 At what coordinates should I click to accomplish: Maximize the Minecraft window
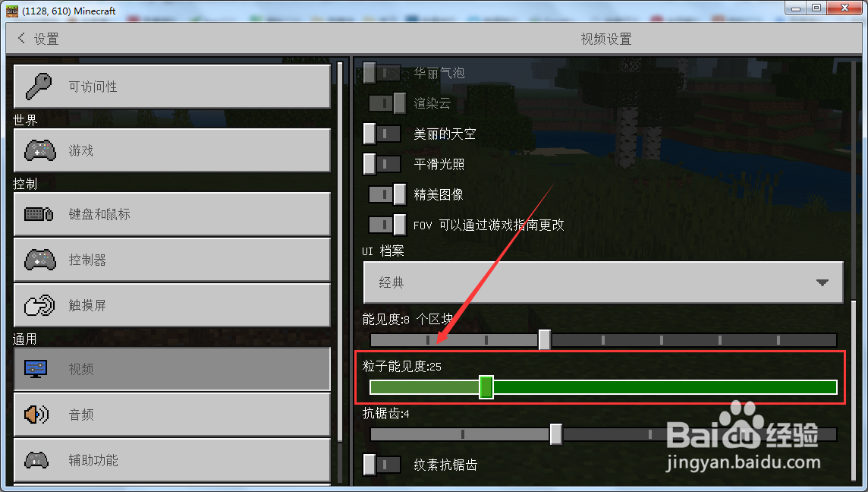816,8
